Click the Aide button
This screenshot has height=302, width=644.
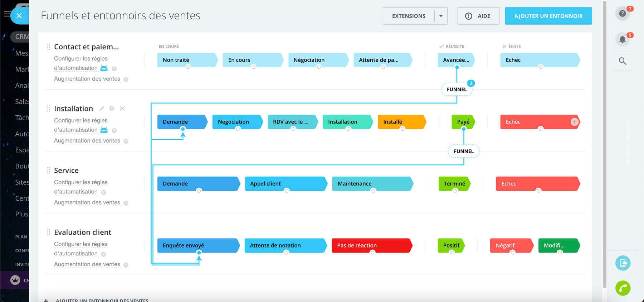coord(478,16)
